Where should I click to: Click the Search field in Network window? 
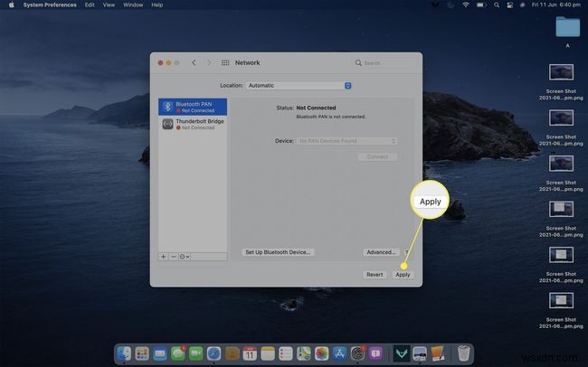click(384, 63)
